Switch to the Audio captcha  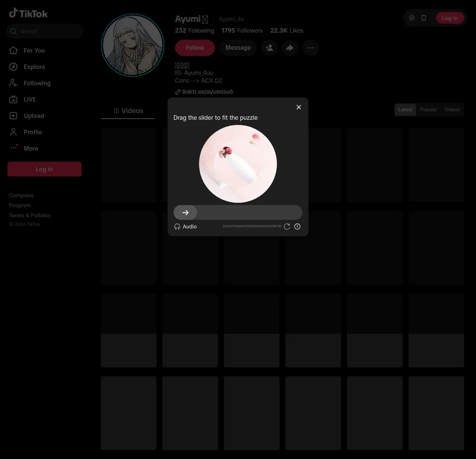click(185, 227)
